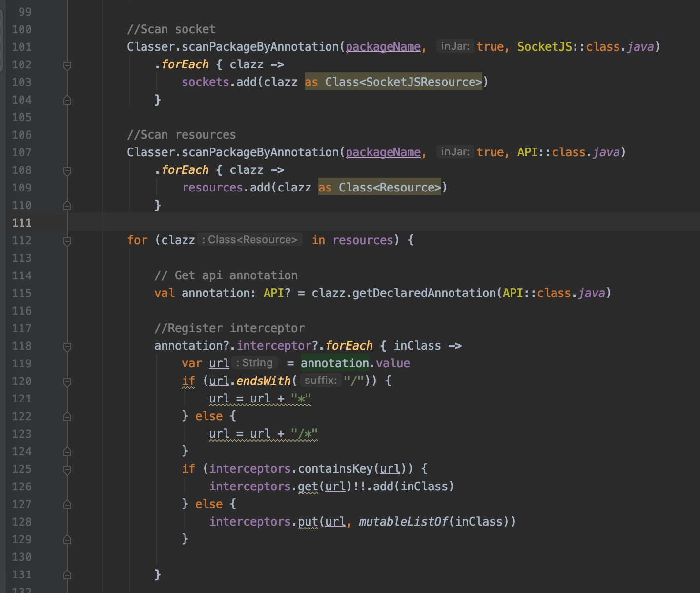Click the inJar parameter hint on line 101
700x593 pixels.
pyautogui.click(x=454, y=46)
